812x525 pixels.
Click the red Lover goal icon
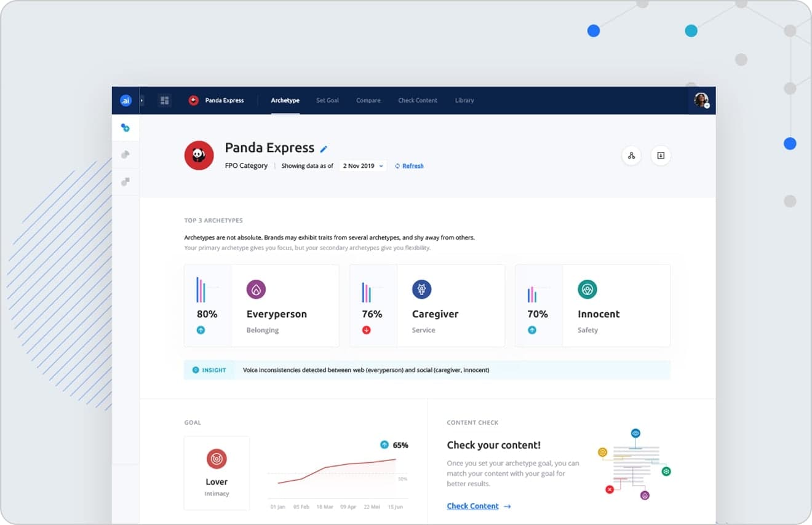click(x=217, y=459)
